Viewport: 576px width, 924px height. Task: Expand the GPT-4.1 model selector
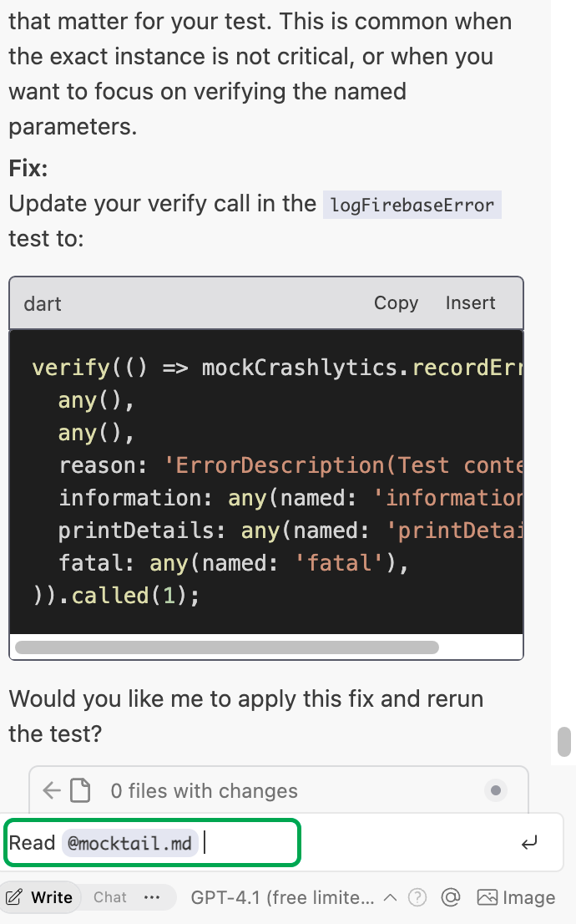282,897
